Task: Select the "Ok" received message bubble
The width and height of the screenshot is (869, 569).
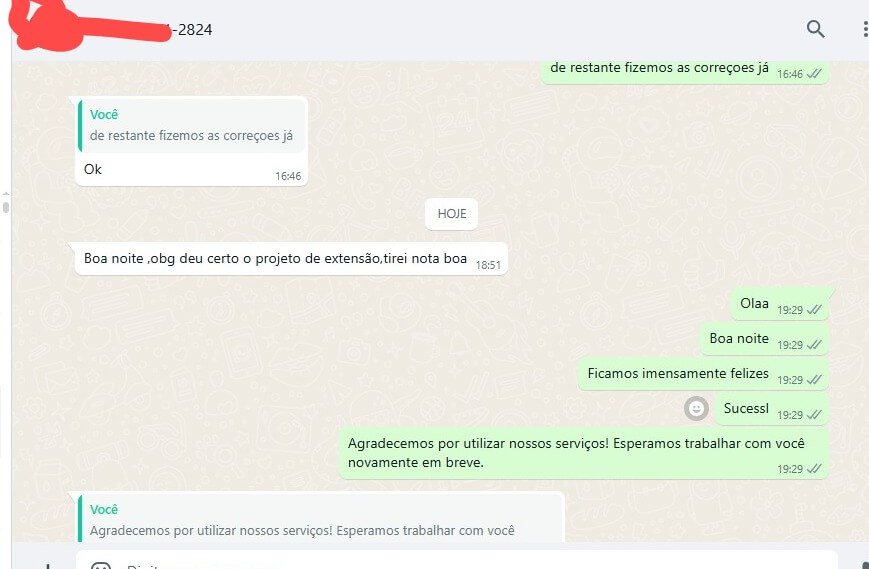Action: (x=191, y=141)
